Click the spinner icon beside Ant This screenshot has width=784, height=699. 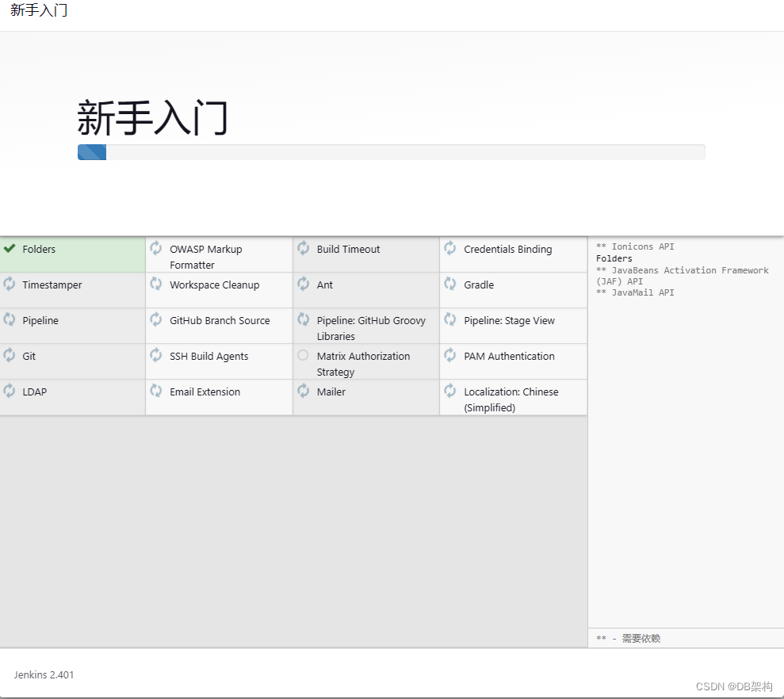click(303, 284)
